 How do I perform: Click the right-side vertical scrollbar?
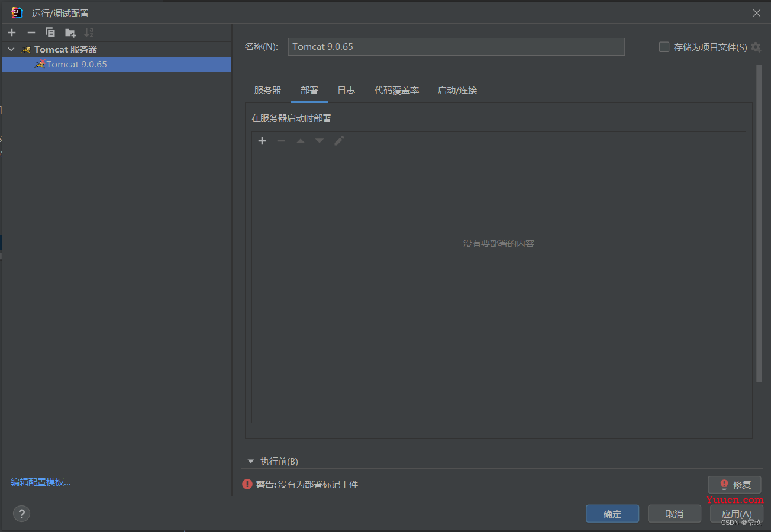tap(759, 225)
